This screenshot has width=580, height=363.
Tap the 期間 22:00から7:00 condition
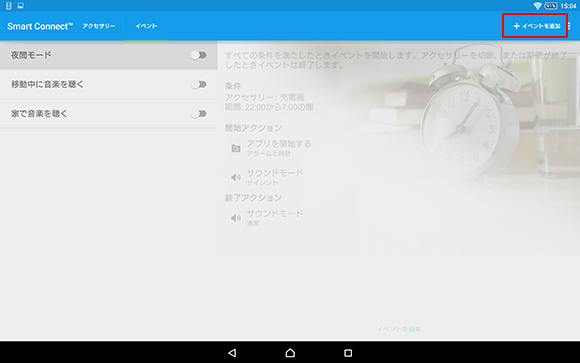(269, 107)
